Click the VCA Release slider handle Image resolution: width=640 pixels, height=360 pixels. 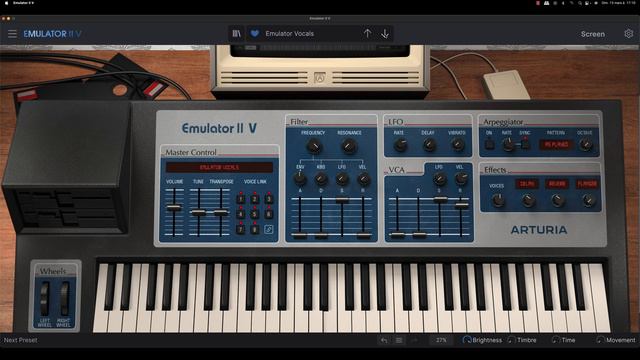coord(461,206)
